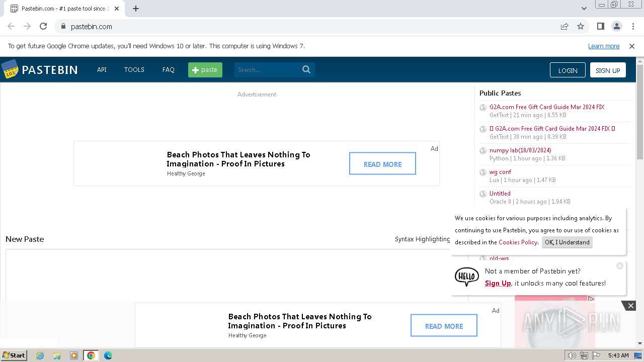Image resolution: width=644 pixels, height=362 pixels.
Task: Click READ MORE in bottom advertisement
Action: click(x=444, y=326)
